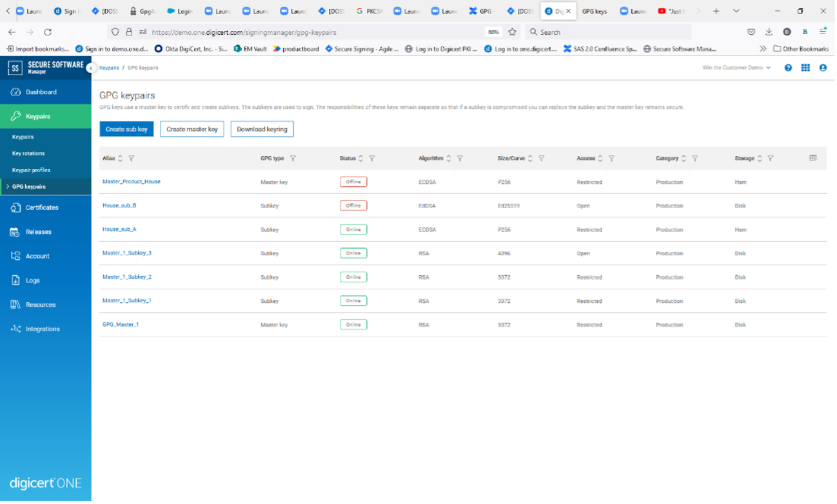Open the user profile icon
Image resolution: width=837 pixels, height=504 pixels.
[823, 68]
